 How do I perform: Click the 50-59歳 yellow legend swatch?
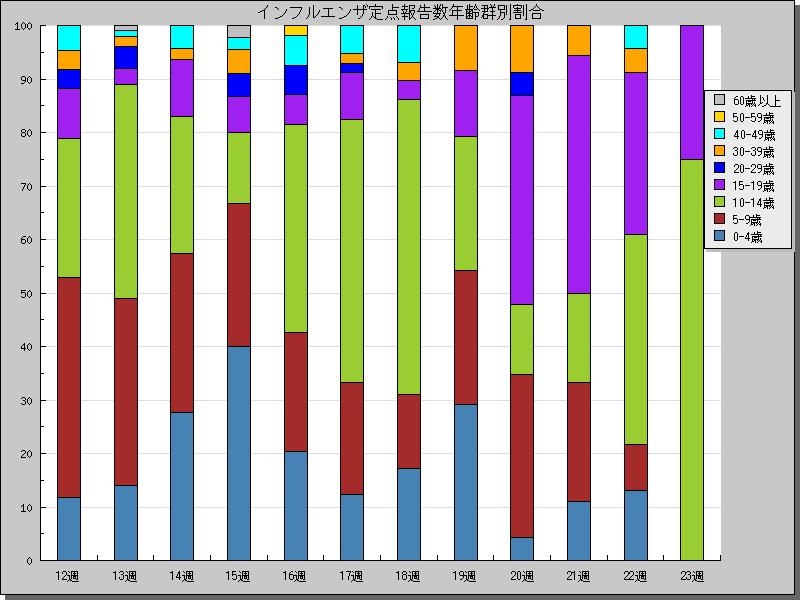coord(719,116)
